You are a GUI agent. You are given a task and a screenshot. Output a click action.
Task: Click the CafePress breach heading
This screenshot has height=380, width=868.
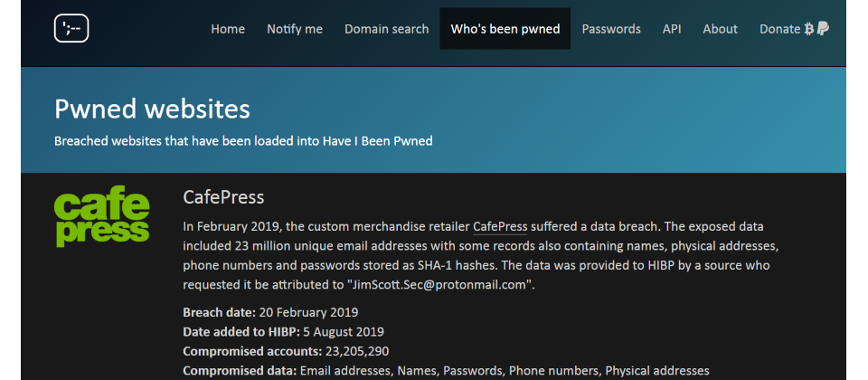point(223,197)
